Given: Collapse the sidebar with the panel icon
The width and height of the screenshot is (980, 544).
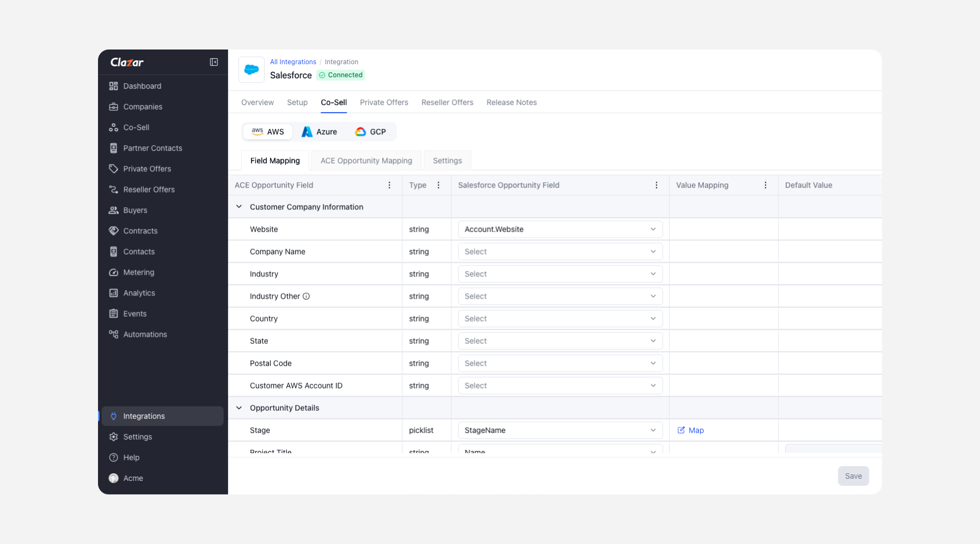Looking at the screenshot, I should point(214,62).
